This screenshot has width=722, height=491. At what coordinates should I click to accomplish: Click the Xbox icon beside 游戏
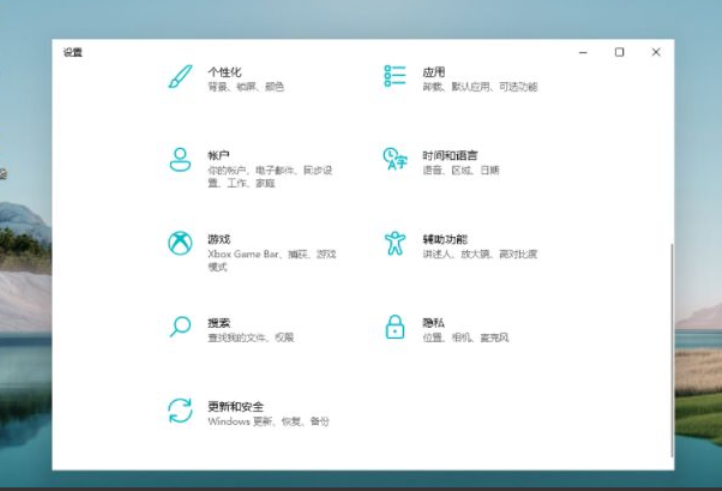[x=180, y=243]
